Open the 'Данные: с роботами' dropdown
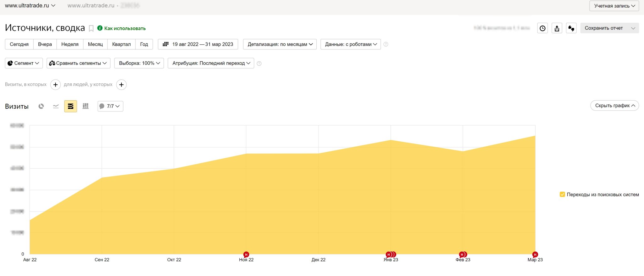This screenshot has height=276, width=644. (x=350, y=44)
